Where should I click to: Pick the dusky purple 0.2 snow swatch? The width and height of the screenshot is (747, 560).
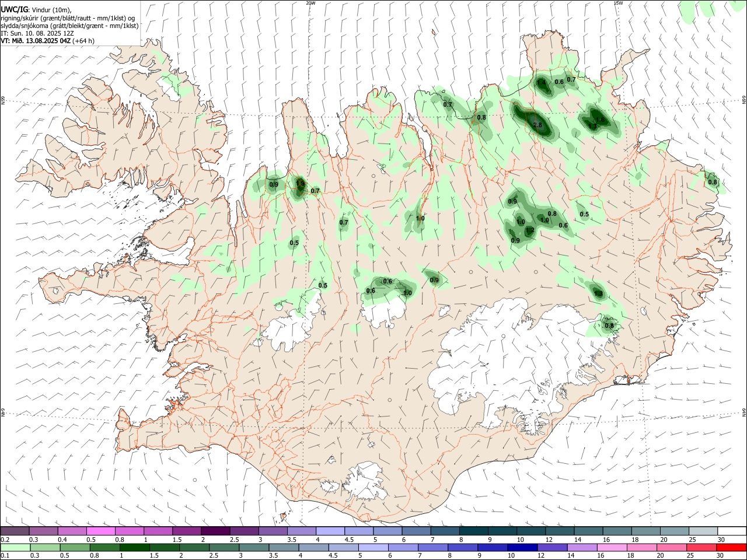[15, 531]
